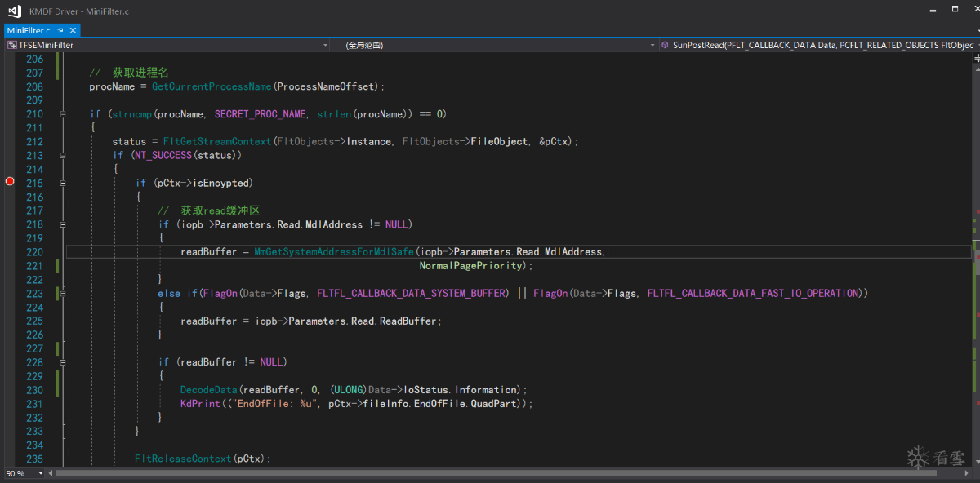Image resolution: width=980 pixels, height=483 pixels.
Task: Switch to the MiniFilter.c tab
Action: tap(29, 30)
